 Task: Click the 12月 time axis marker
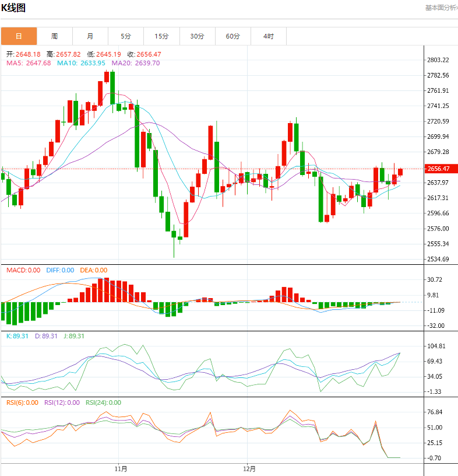point(249,468)
